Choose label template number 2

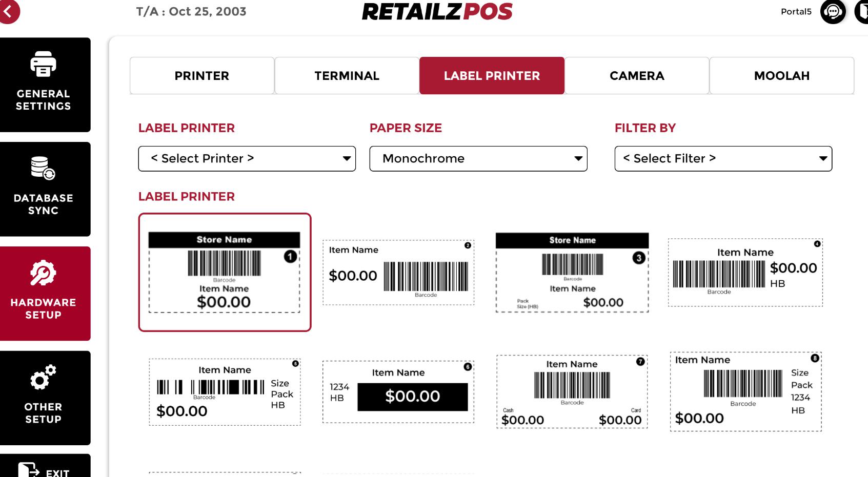[398, 273]
